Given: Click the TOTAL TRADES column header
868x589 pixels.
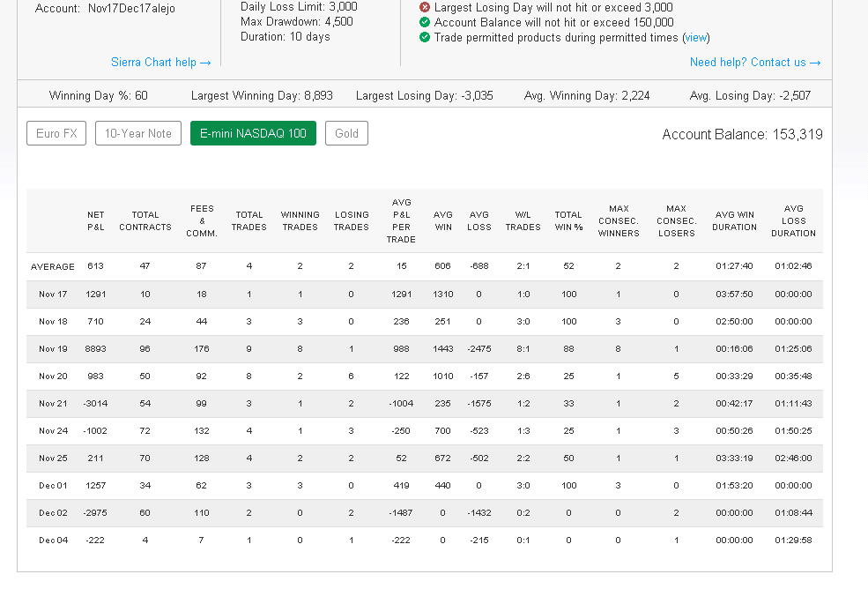Looking at the screenshot, I should [249, 220].
